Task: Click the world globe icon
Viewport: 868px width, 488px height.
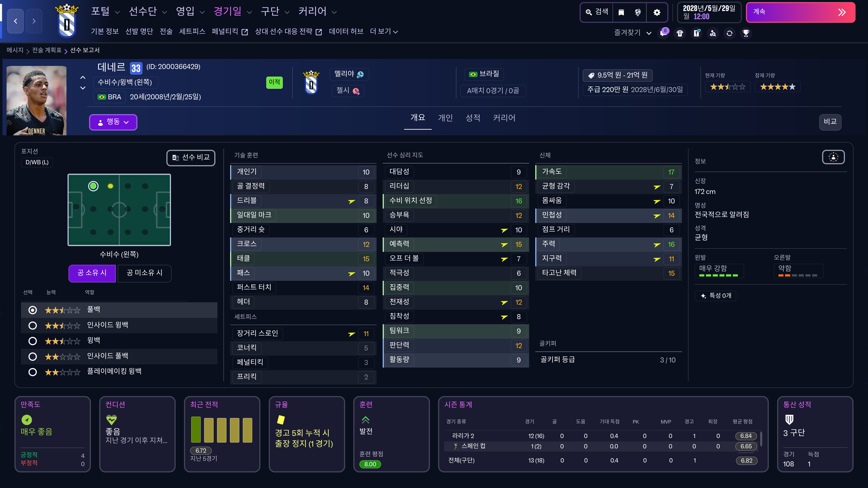Action: click(637, 12)
